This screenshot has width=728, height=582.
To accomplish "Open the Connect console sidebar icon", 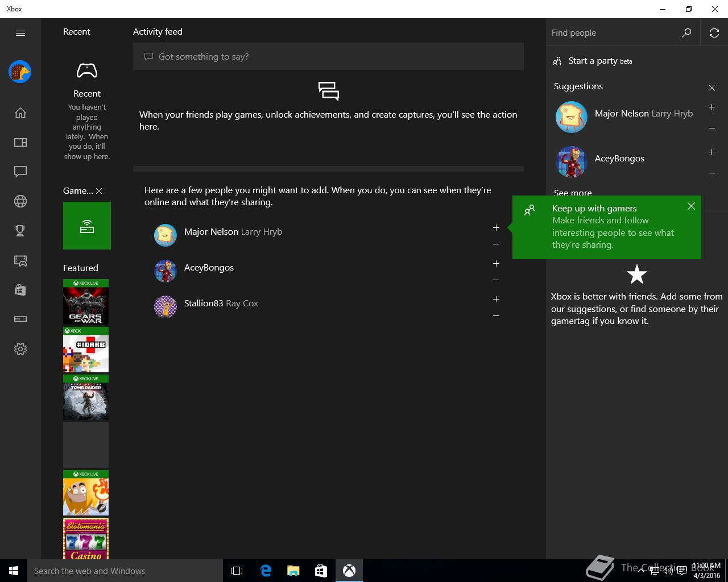I will pyautogui.click(x=20, y=319).
